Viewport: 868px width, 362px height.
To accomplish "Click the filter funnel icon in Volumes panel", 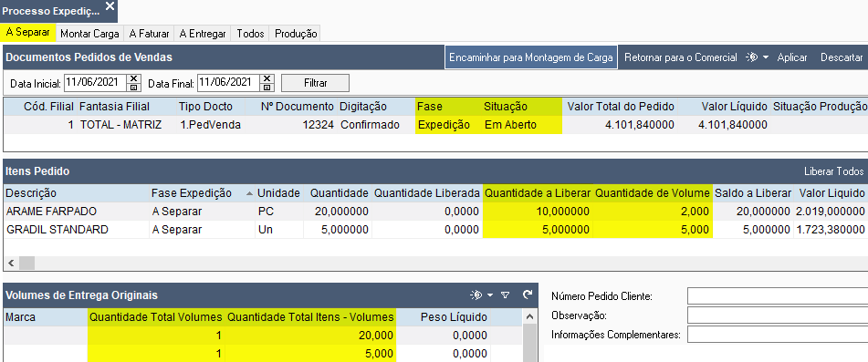I will tap(505, 295).
